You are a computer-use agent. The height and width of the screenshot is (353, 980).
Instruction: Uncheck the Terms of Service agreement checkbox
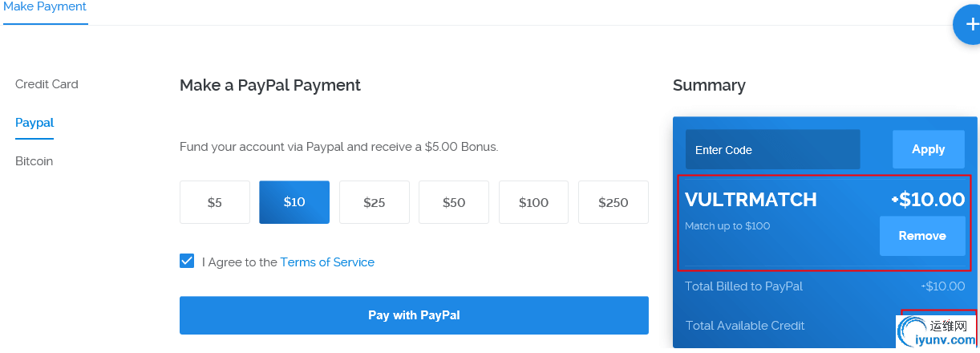pos(187,262)
